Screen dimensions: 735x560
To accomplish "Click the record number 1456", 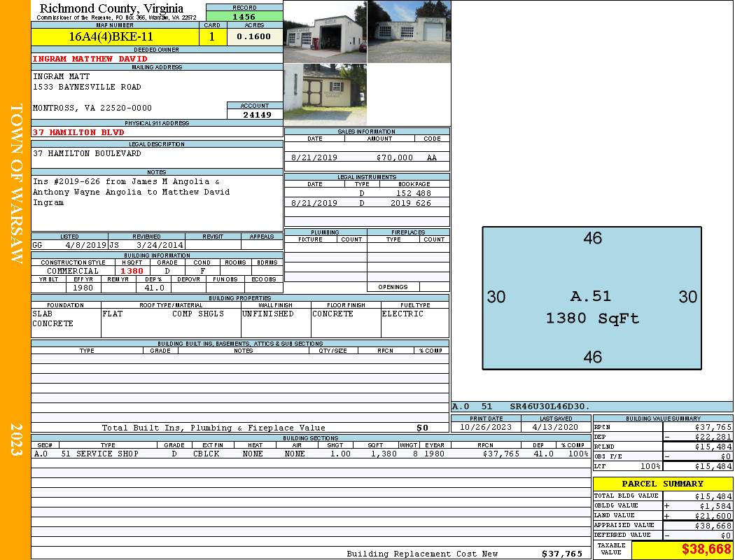I will 244,17.
